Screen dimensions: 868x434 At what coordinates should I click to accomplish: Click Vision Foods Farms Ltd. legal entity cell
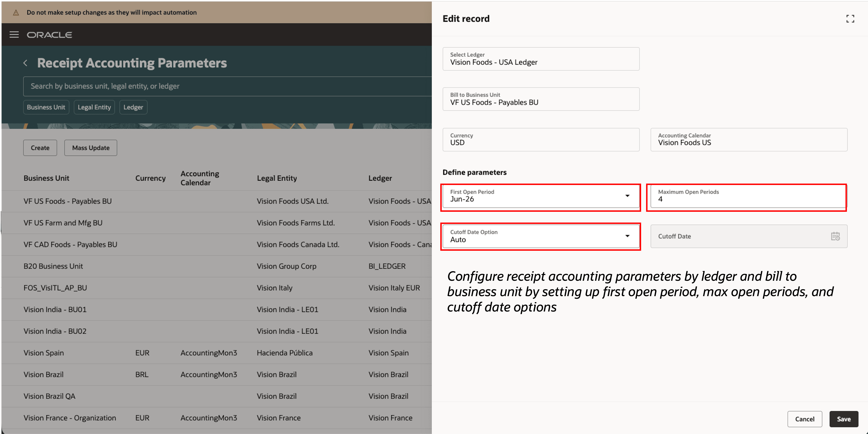point(296,223)
